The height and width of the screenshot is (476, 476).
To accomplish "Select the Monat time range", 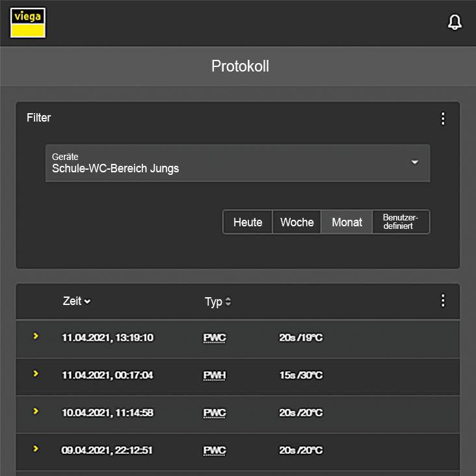I will pos(347,222).
